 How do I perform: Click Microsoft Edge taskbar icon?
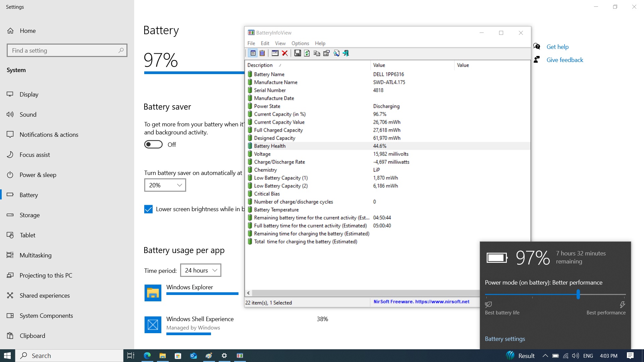point(147,356)
